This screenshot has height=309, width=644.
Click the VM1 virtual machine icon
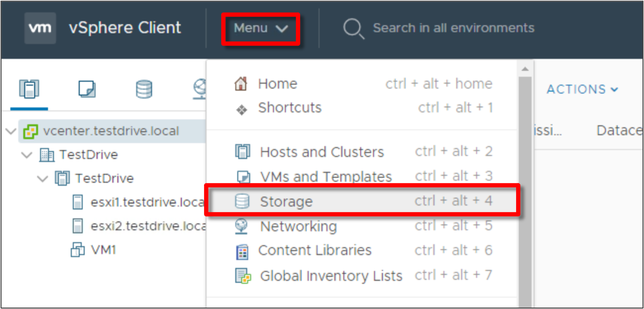[x=78, y=250]
